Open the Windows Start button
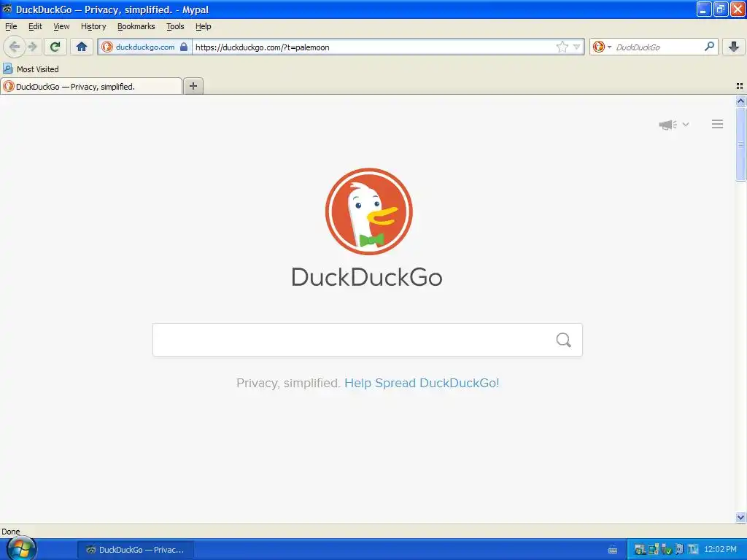The height and width of the screenshot is (560, 747). point(20,549)
